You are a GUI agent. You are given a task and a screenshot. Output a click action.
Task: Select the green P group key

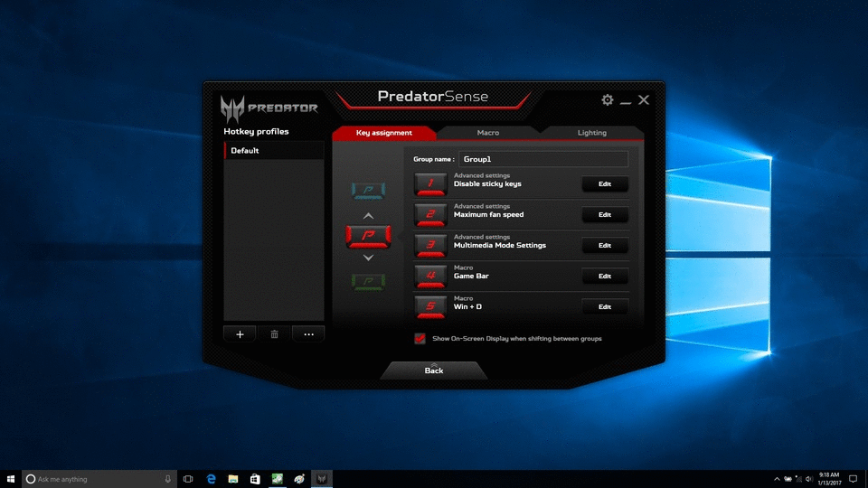tap(368, 282)
